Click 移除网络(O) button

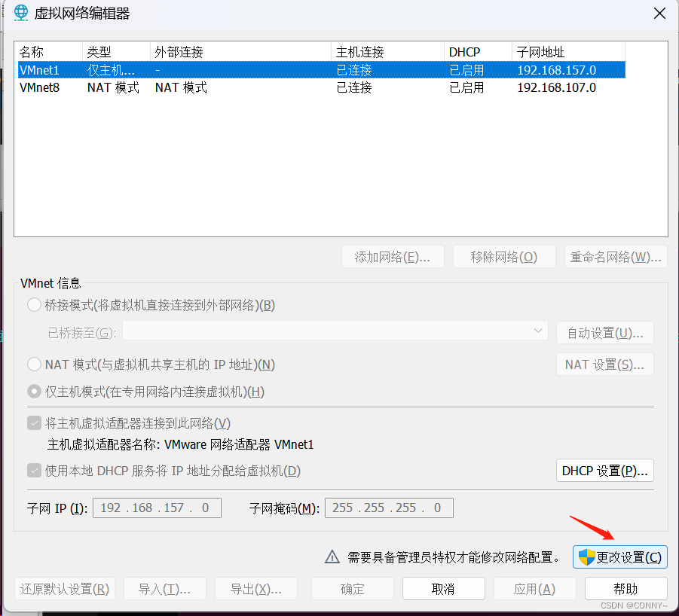[x=504, y=257]
